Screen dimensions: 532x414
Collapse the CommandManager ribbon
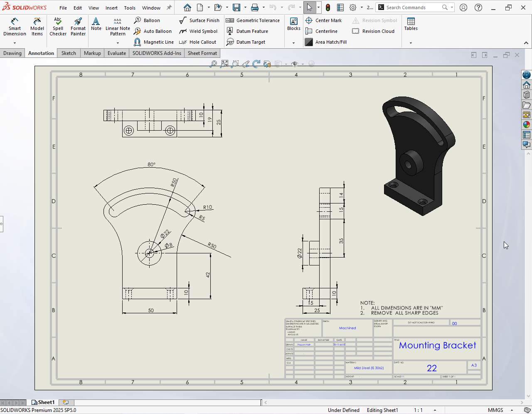click(526, 43)
